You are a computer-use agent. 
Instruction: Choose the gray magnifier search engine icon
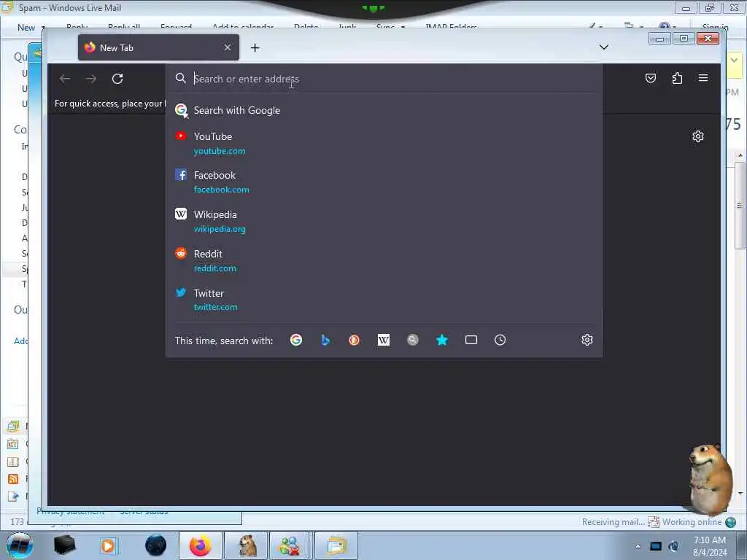(x=413, y=340)
